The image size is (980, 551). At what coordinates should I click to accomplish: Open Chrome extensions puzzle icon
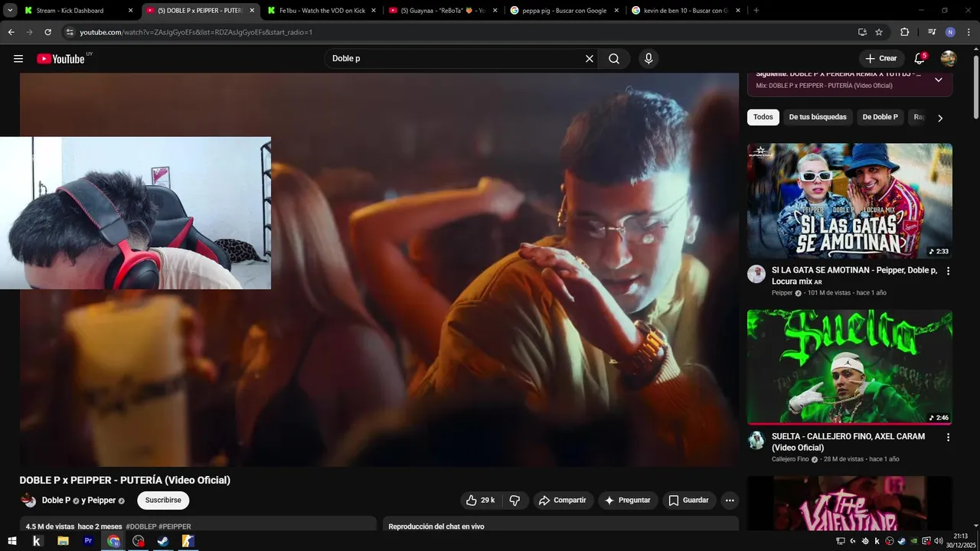click(x=905, y=32)
